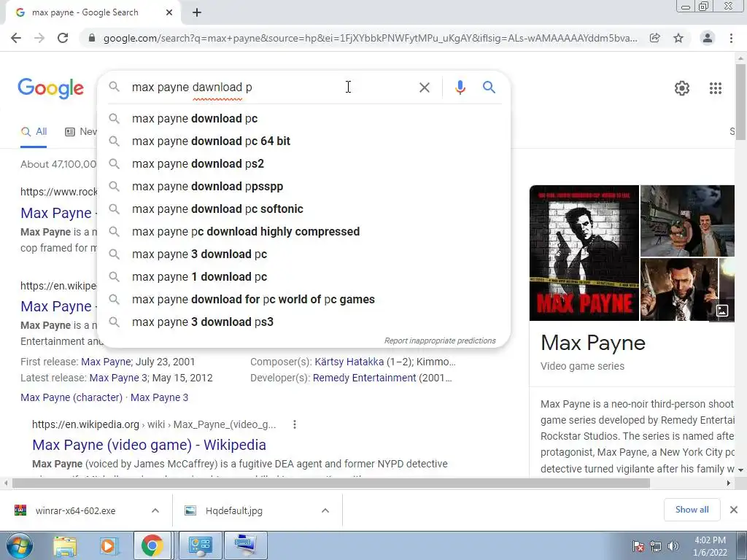Open the Chrome three-dot menu
The height and width of the screenshot is (560, 747).
731,38
